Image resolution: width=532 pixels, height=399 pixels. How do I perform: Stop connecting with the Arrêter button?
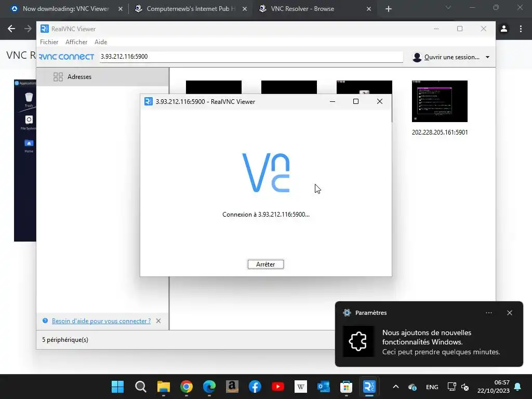(265, 264)
